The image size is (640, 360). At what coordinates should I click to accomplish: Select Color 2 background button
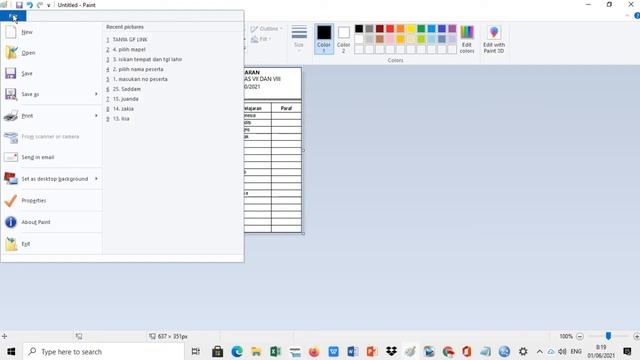tap(344, 39)
